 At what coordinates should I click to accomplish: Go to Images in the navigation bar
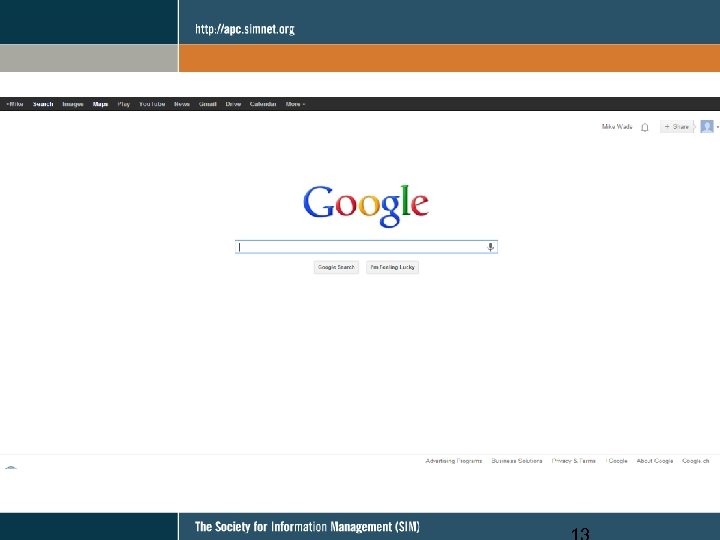click(x=73, y=104)
